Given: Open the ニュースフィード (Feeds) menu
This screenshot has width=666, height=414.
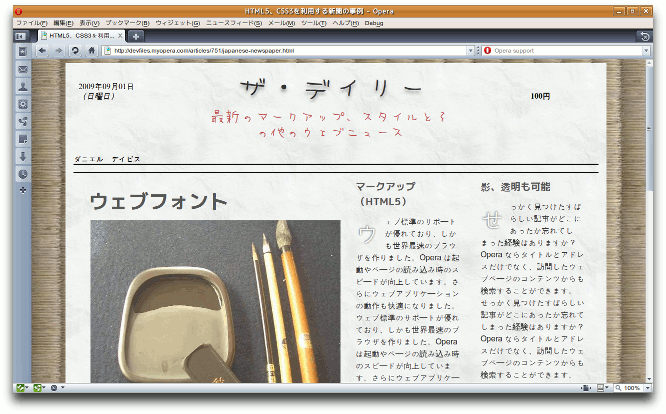Looking at the screenshot, I should coord(234,23).
